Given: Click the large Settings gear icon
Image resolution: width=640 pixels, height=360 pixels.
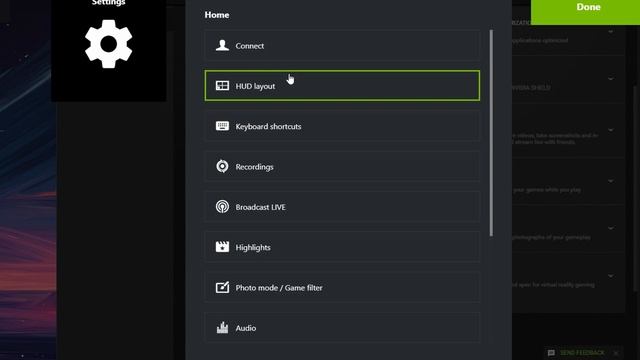Looking at the screenshot, I should click(x=109, y=44).
